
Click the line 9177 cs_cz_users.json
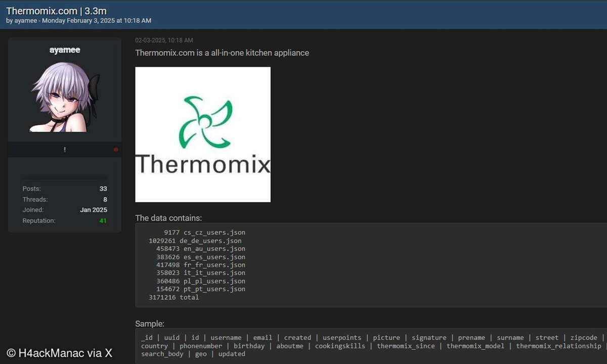pyautogui.click(x=204, y=233)
